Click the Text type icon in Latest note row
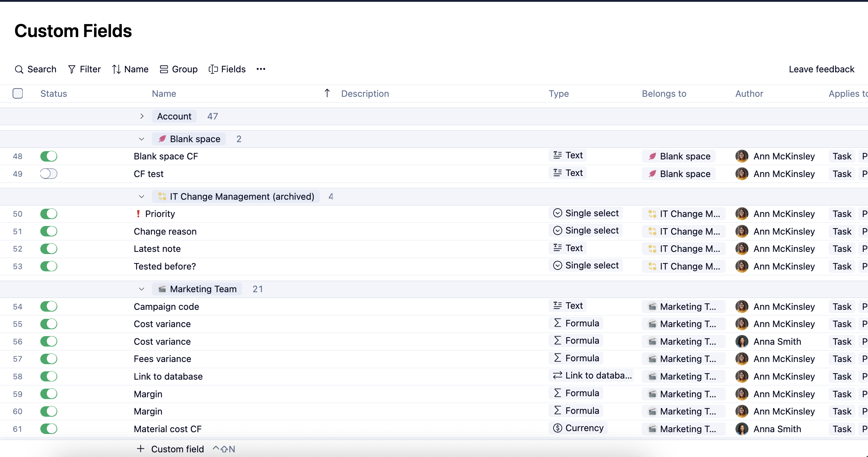Image resolution: width=868 pixels, height=457 pixels. click(x=558, y=248)
